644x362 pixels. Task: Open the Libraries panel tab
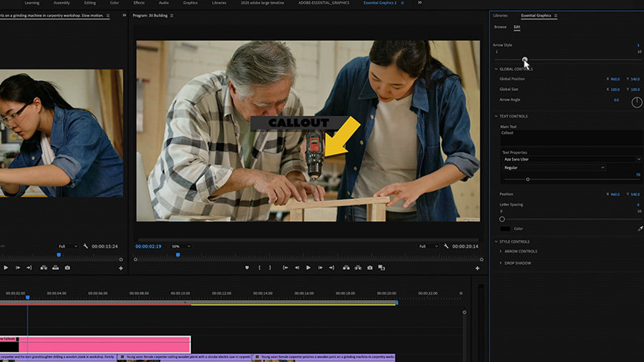pos(500,15)
